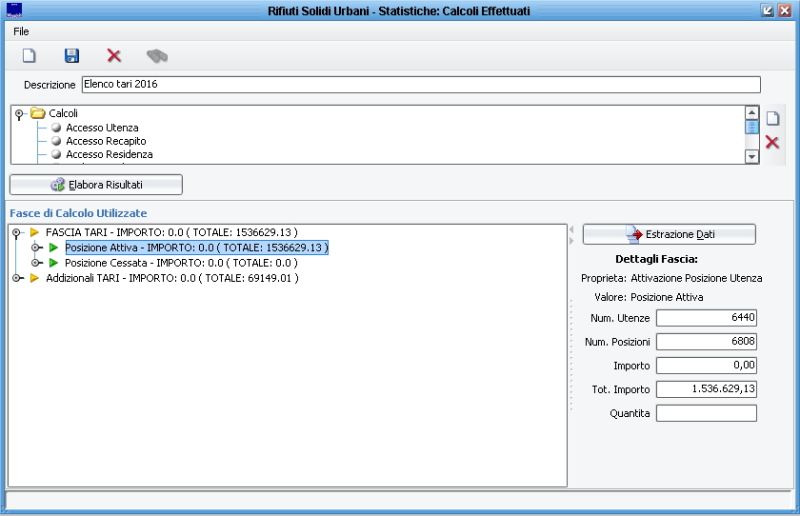Click the red X delete toolbar icon
This screenshot has width=800, height=516.
click(114, 55)
